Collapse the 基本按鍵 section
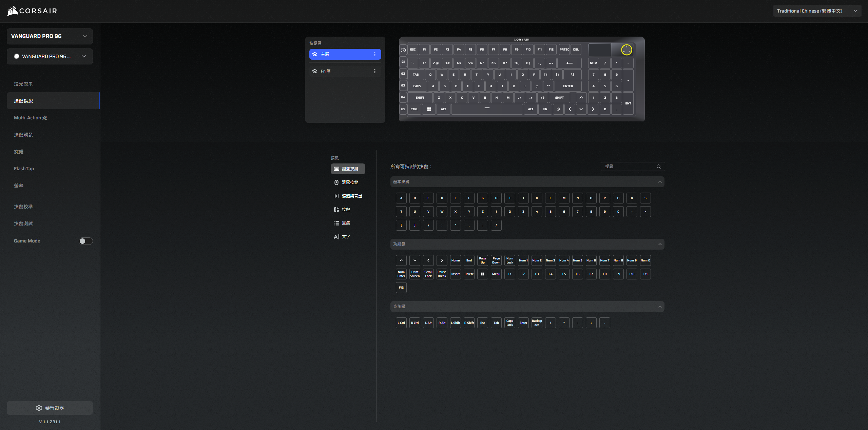The width and height of the screenshot is (868, 430). tap(660, 182)
